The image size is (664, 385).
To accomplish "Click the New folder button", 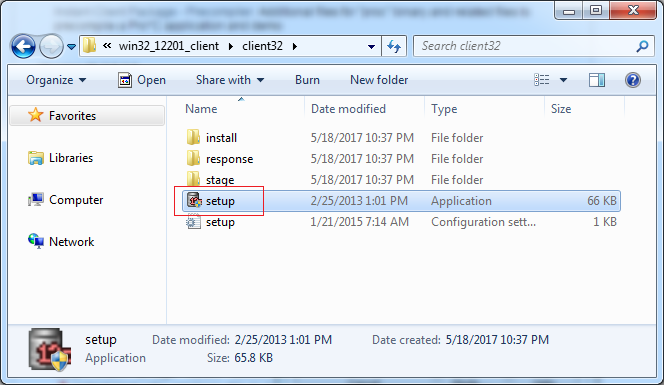I will 379,80.
